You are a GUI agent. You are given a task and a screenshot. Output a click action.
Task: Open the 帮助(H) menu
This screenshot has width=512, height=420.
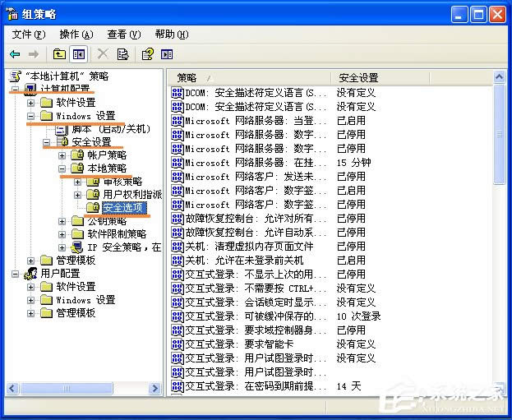click(171, 34)
